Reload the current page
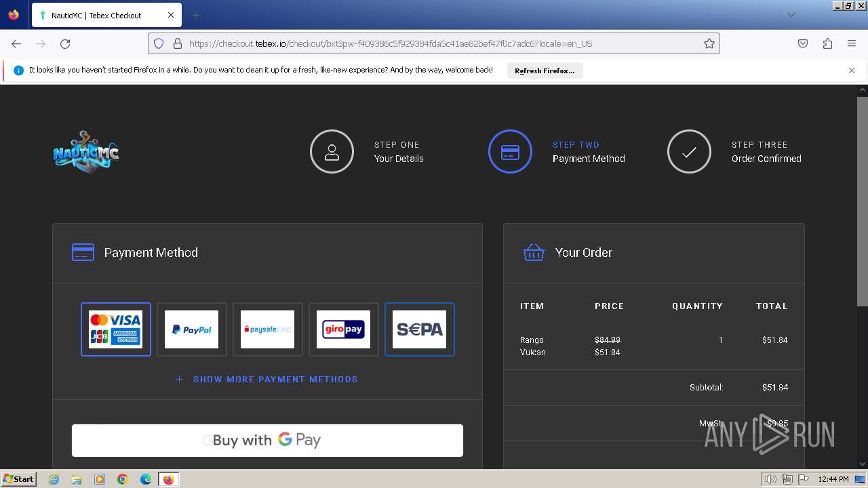This screenshot has width=868, height=488. [x=65, y=43]
